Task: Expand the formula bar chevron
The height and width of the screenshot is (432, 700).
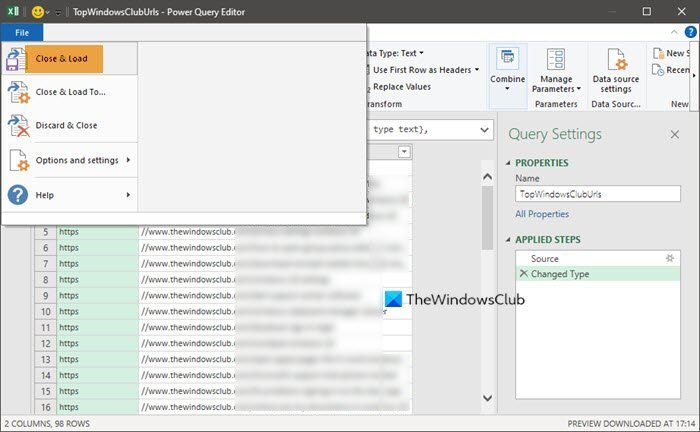Action: click(484, 130)
